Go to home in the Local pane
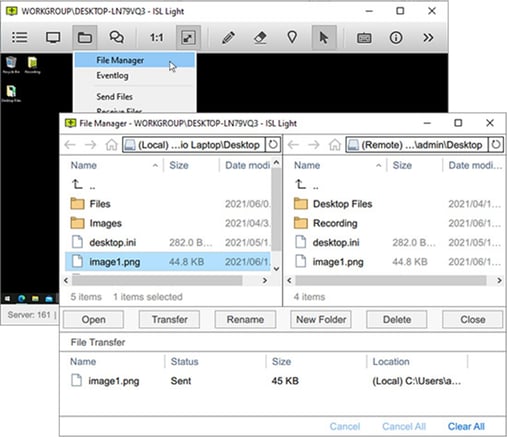Image resolution: width=507 pixels, height=438 pixels. point(111,145)
